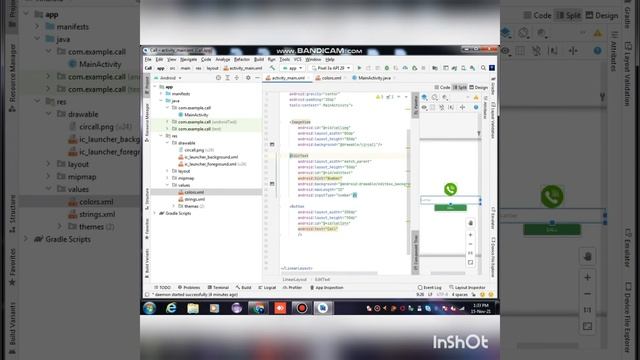Toggle the Resource Manager side tab in sharp window
This screenshot has width=640, height=360.
(x=147, y=122)
